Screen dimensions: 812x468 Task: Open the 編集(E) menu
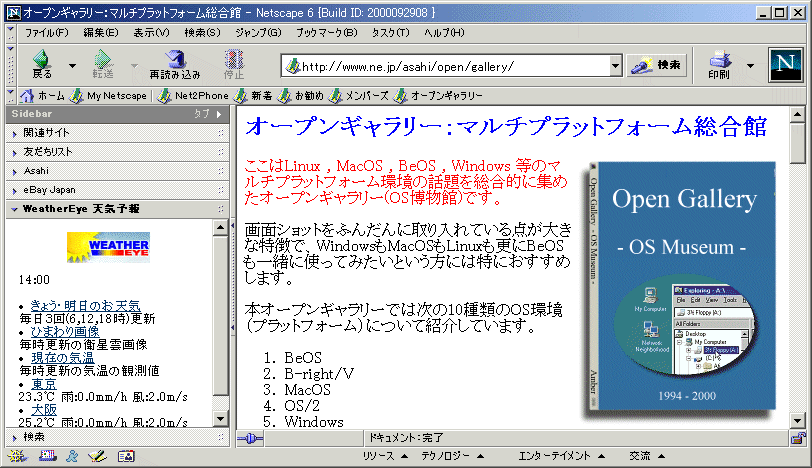(x=101, y=33)
